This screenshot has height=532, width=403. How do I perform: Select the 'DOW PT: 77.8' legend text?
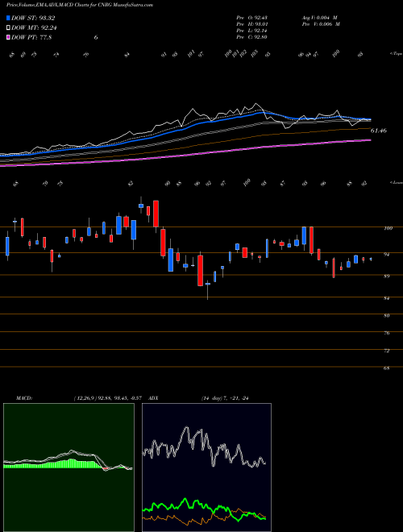(x=31, y=37)
